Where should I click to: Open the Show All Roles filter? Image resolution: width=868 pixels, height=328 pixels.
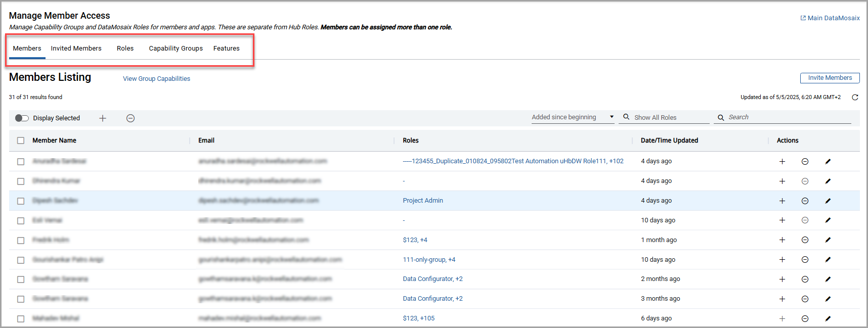coord(664,118)
